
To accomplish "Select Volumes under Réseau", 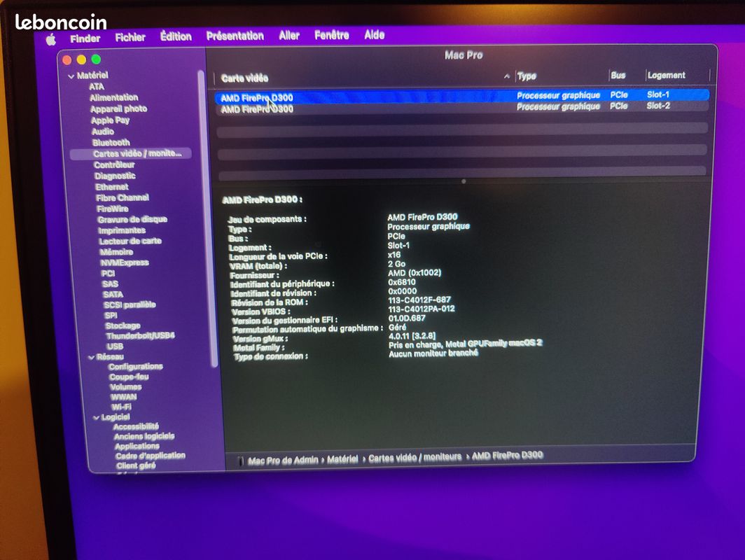I will click(125, 386).
